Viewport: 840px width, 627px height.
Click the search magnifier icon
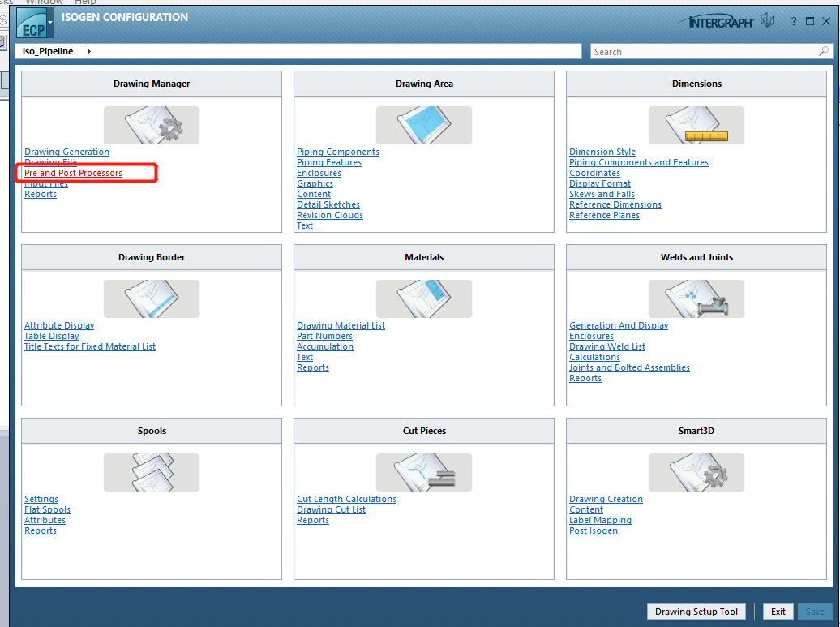tap(824, 51)
